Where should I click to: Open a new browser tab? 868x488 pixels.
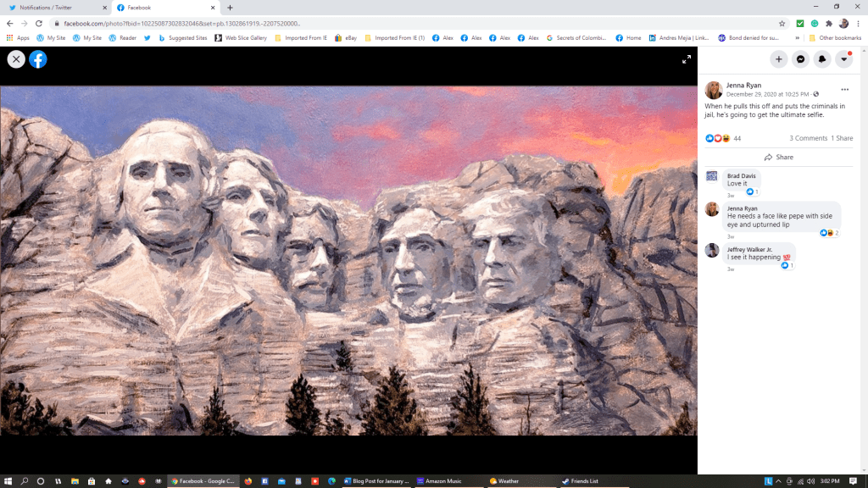[x=230, y=8]
